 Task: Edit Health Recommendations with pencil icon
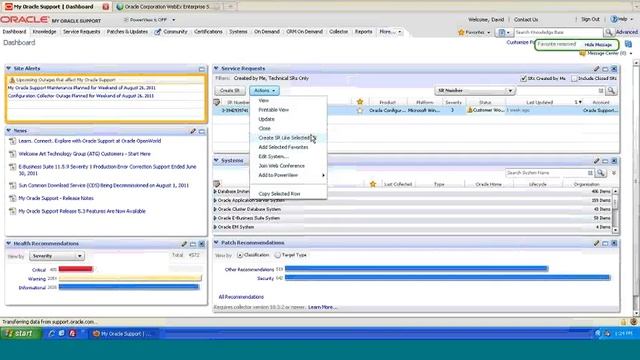pyautogui.click(x=184, y=244)
